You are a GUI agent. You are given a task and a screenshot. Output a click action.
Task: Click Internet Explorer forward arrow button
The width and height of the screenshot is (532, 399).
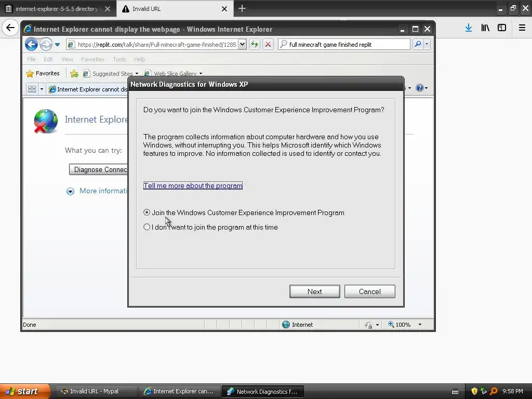(x=46, y=44)
